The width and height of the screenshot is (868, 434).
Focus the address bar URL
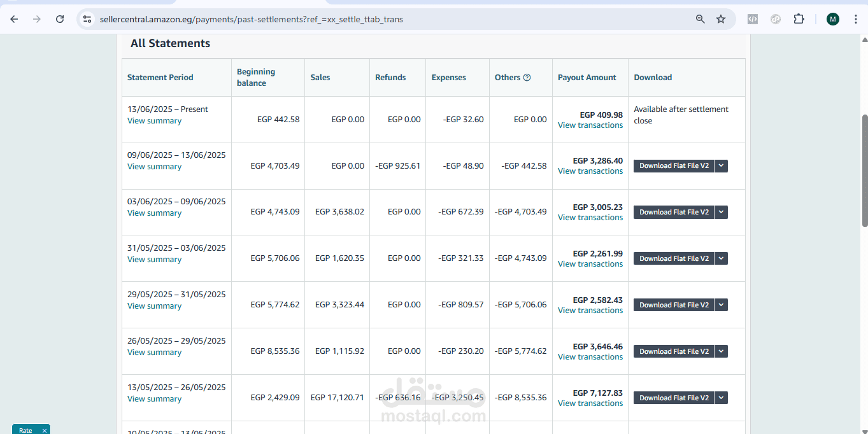pos(252,19)
